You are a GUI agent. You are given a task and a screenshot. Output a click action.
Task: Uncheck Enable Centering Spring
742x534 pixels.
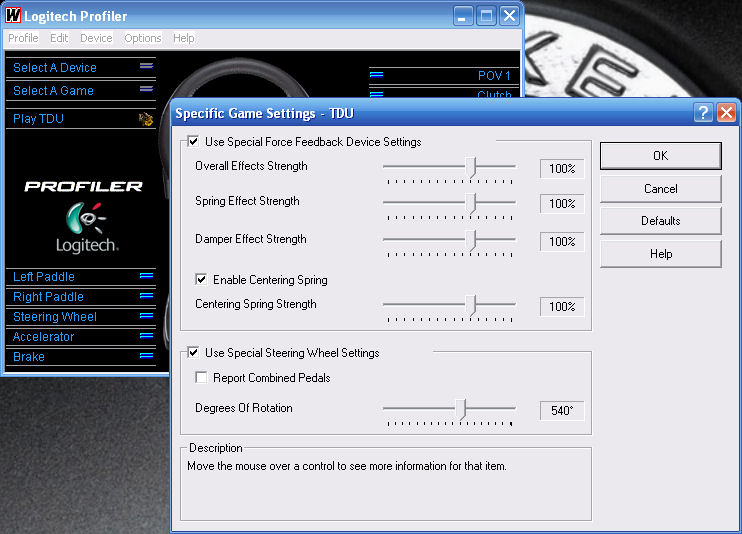[x=202, y=280]
